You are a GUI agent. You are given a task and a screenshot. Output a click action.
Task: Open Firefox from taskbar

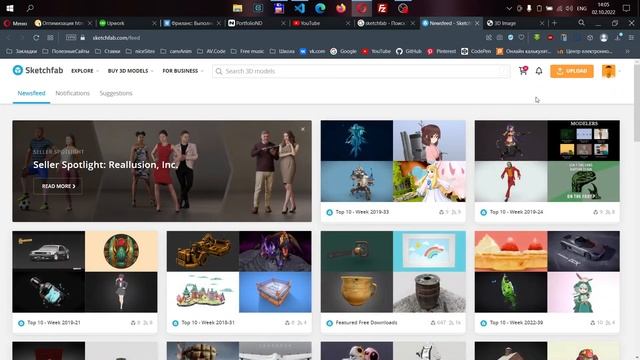pyautogui.click(x=341, y=8)
